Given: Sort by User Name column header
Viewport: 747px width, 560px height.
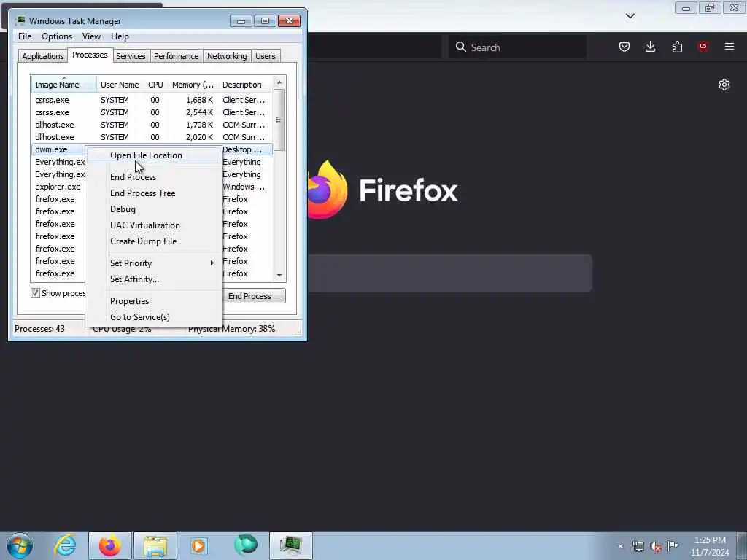Looking at the screenshot, I should pos(120,85).
